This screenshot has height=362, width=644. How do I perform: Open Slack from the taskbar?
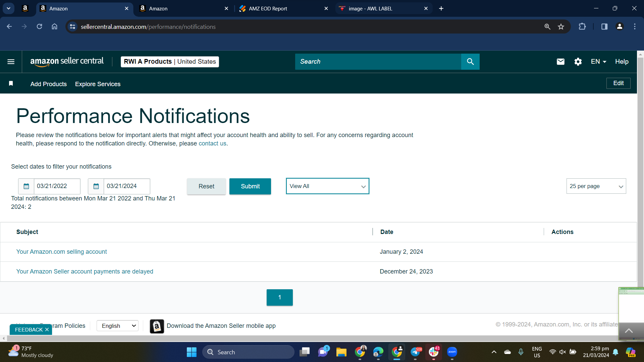click(434, 352)
